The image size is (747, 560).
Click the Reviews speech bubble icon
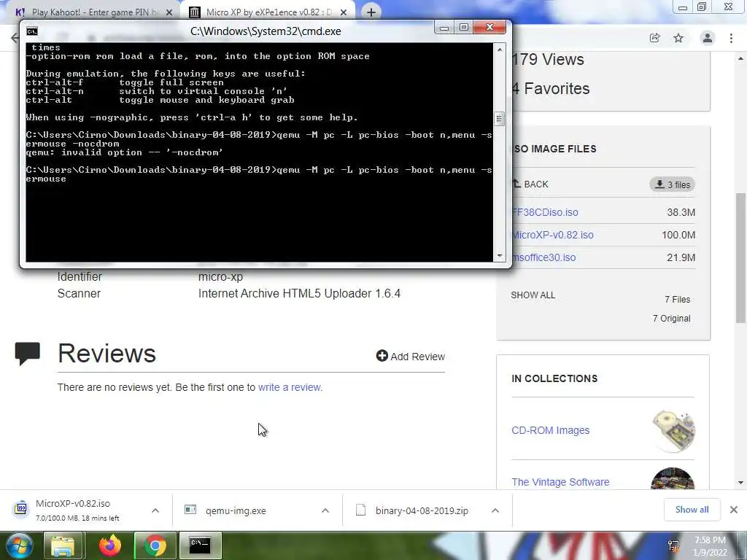(x=28, y=354)
